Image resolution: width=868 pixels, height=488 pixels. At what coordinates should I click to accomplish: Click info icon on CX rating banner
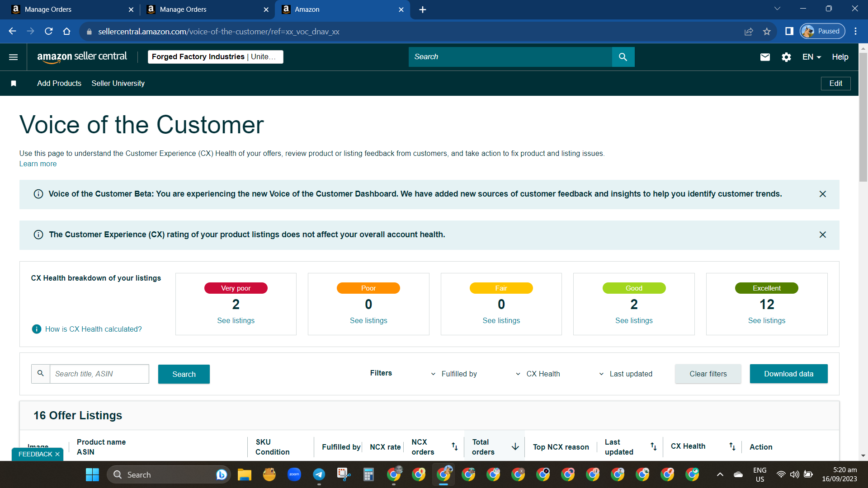point(38,235)
